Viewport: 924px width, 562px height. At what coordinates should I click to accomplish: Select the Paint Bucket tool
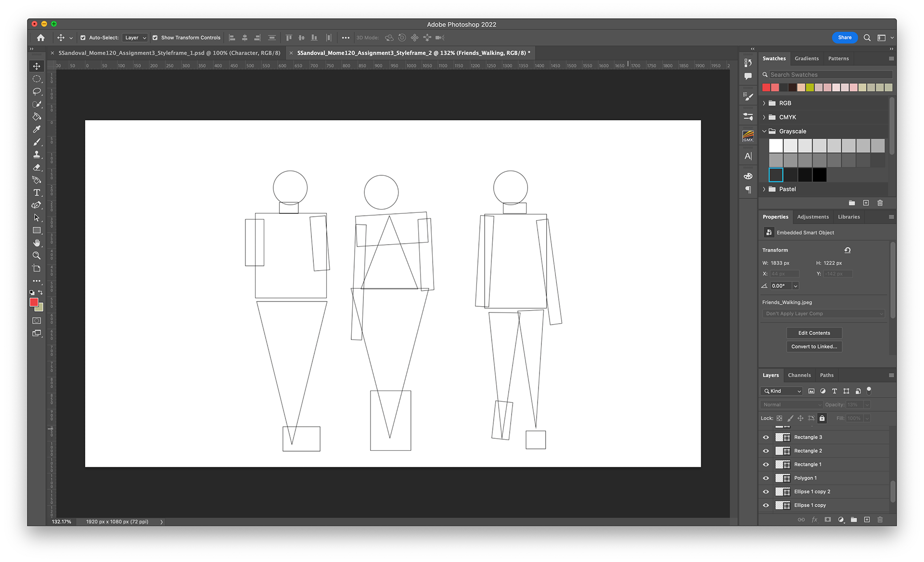coord(37,117)
